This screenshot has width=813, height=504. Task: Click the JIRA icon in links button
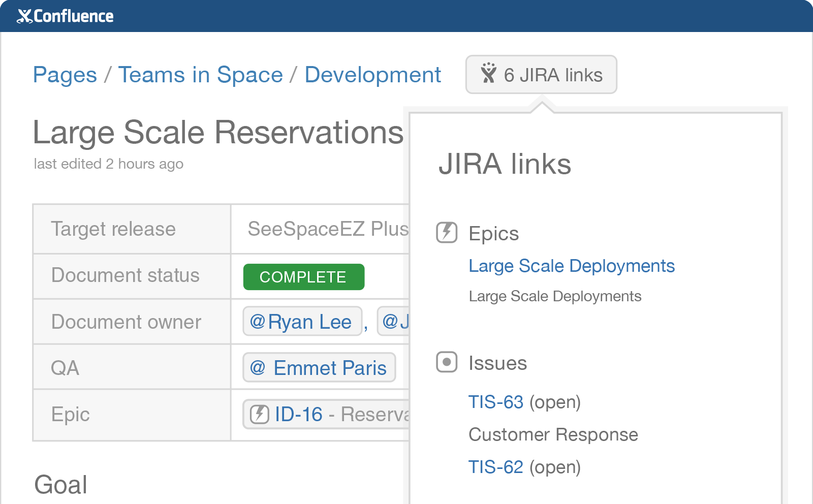488,74
